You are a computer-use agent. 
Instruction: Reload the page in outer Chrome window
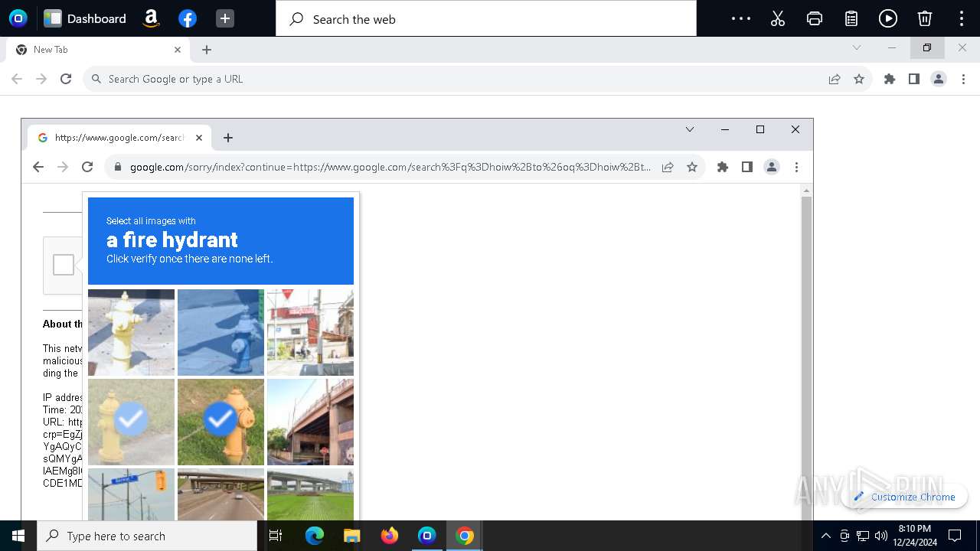pos(66,79)
